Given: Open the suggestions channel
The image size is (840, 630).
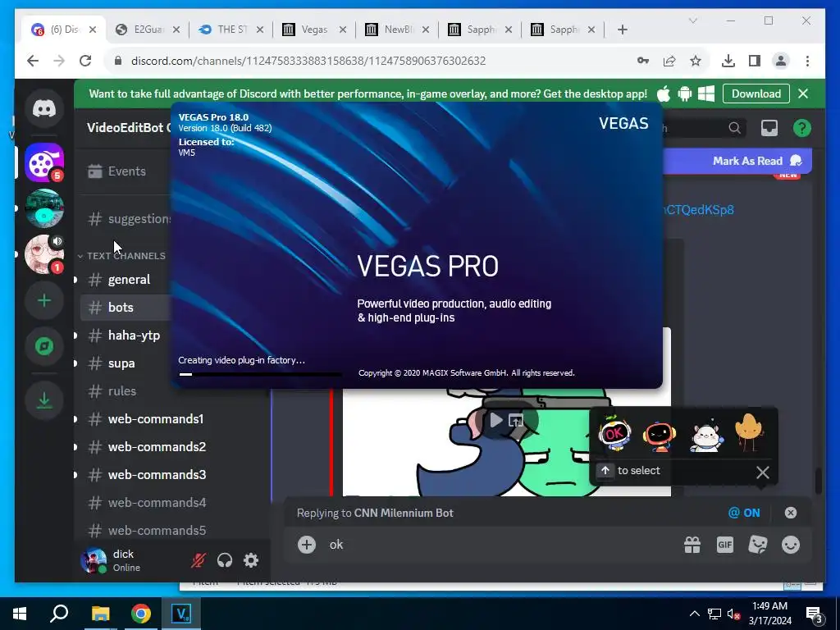Looking at the screenshot, I should click(x=126, y=218).
